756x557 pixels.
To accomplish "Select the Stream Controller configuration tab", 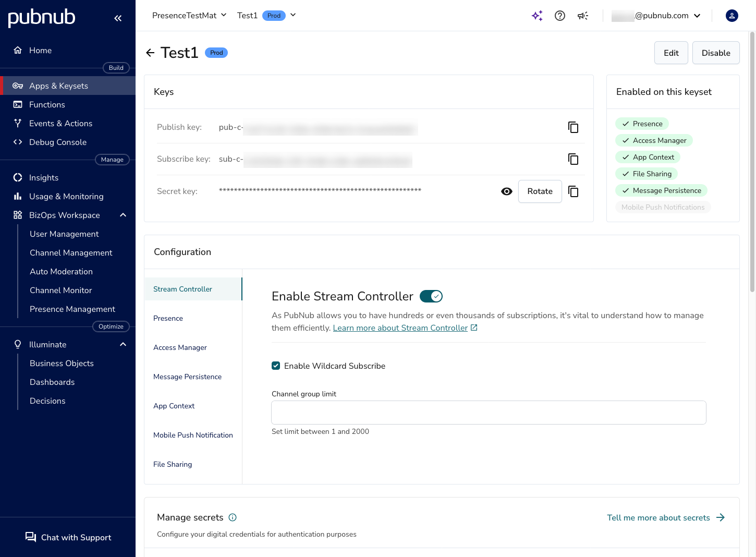I will point(193,289).
